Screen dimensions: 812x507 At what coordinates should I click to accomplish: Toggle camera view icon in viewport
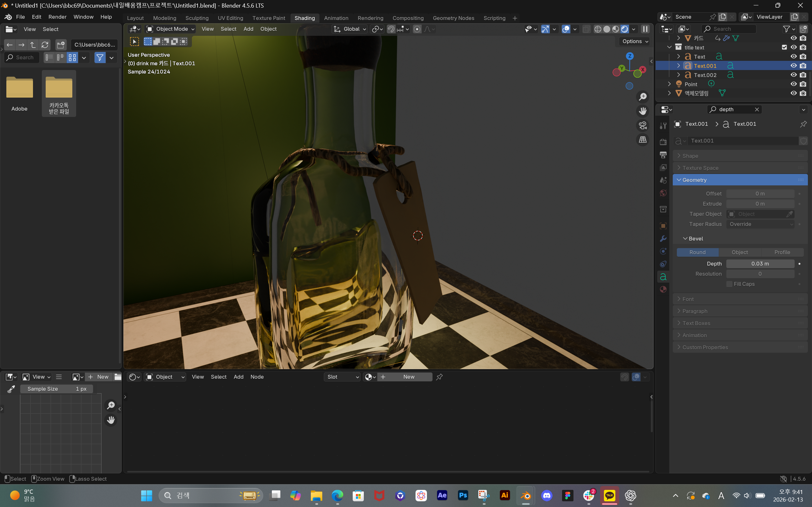643,125
